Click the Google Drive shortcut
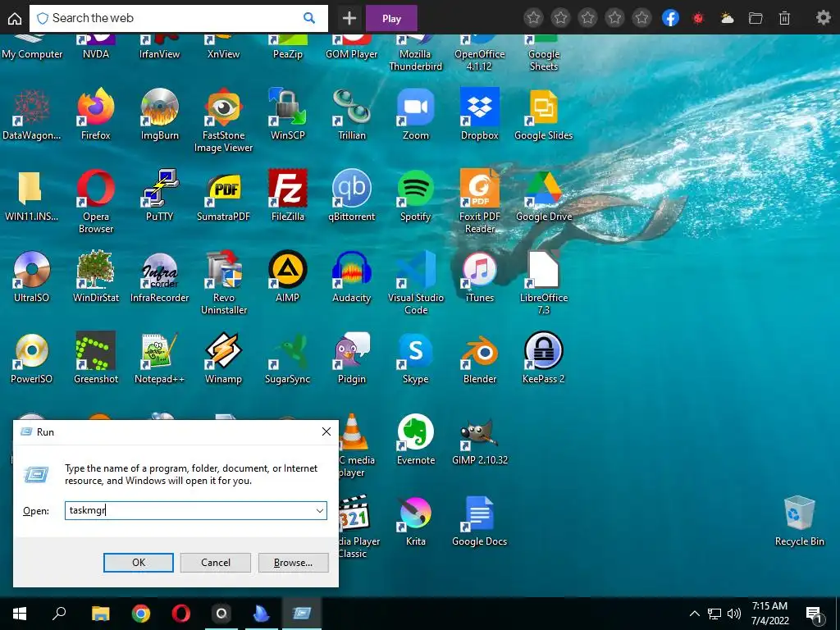This screenshot has height=630, width=840. click(x=544, y=195)
